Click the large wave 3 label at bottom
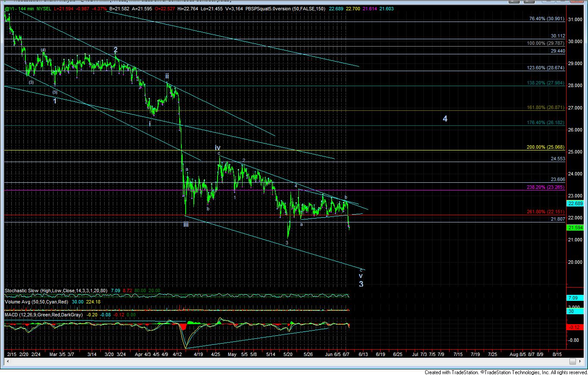The height and width of the screenshot is (375, 588). (x=361, y=284)
